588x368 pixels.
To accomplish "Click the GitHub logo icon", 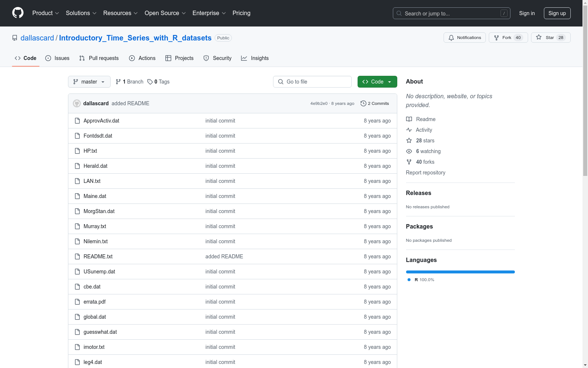I will click(18, 13).
